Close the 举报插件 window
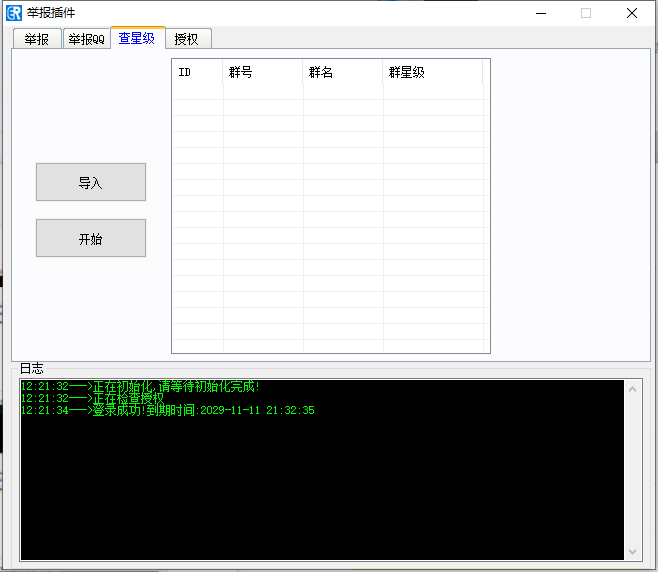Viewport: 658px width, 572px height. (x=632, y=13)
